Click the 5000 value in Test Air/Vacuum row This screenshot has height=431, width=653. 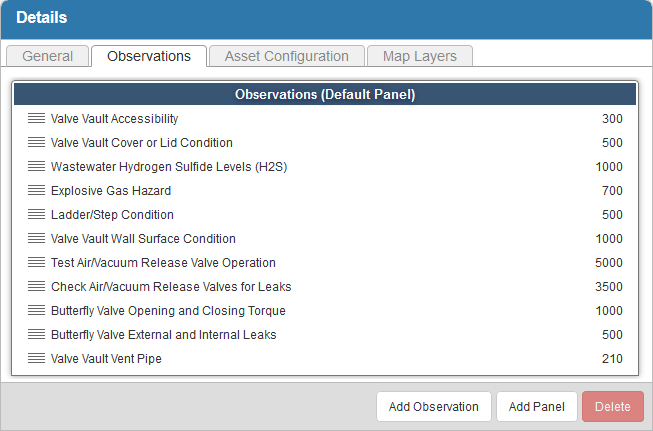point(608,263)
